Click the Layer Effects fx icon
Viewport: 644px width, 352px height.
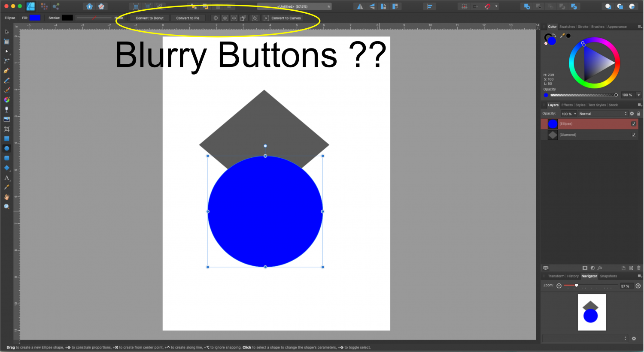[x=600, y=268]
